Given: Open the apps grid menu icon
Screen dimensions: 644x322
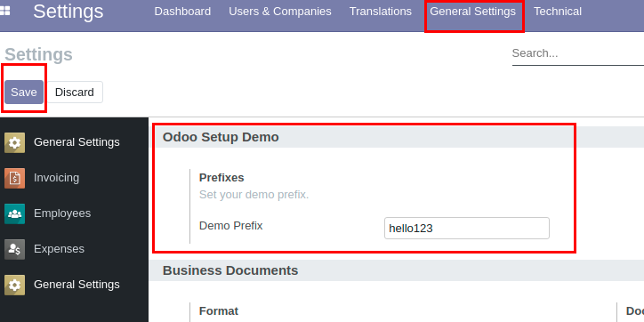Looking at the screenshot, I should click(x=5, y=11).
